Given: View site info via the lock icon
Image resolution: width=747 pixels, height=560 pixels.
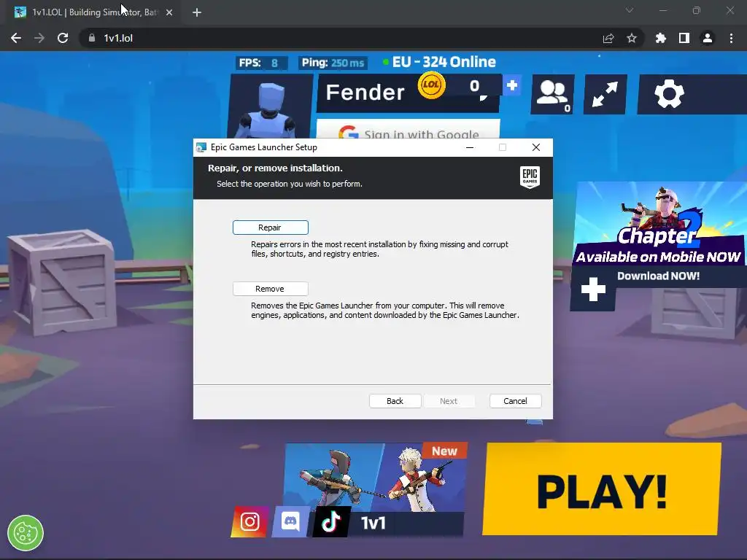Looking at the screenshot, I should pos(92,38).
